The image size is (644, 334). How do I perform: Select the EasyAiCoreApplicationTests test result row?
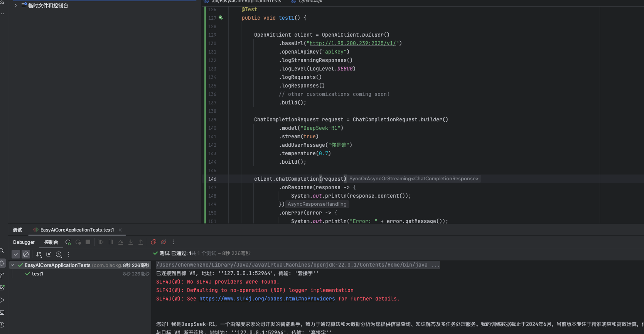point(80,265)
